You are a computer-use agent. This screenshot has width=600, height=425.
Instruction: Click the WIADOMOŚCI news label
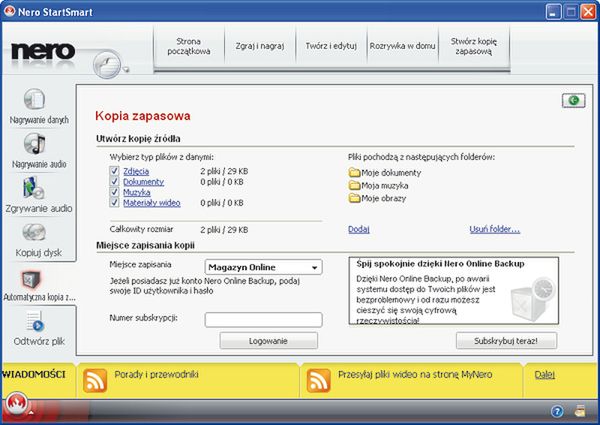34,374
